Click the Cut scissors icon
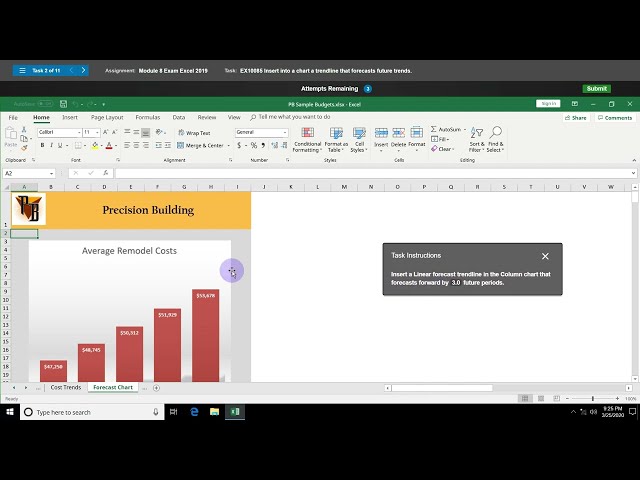 click(24, 130)
